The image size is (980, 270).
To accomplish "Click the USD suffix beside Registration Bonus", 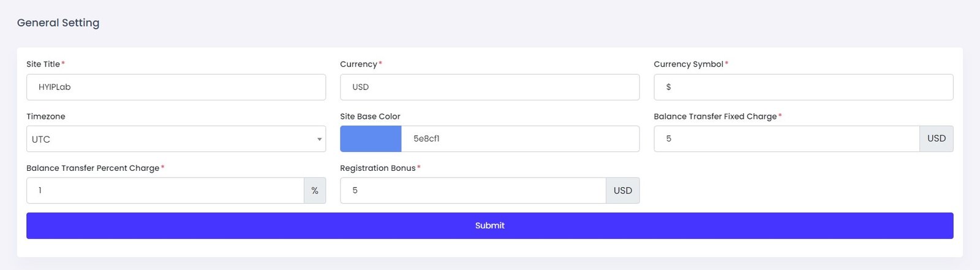I will (x=622, y=190).
